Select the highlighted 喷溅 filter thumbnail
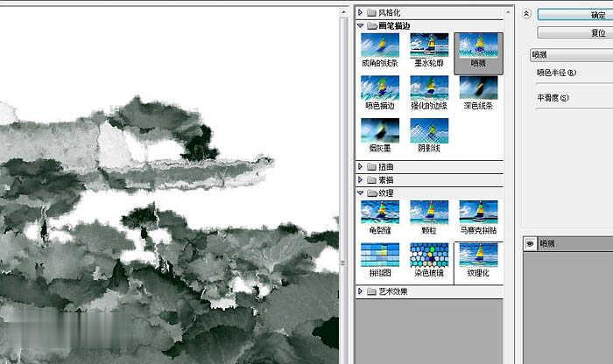 pyautogui.click(x=478, y=45)
